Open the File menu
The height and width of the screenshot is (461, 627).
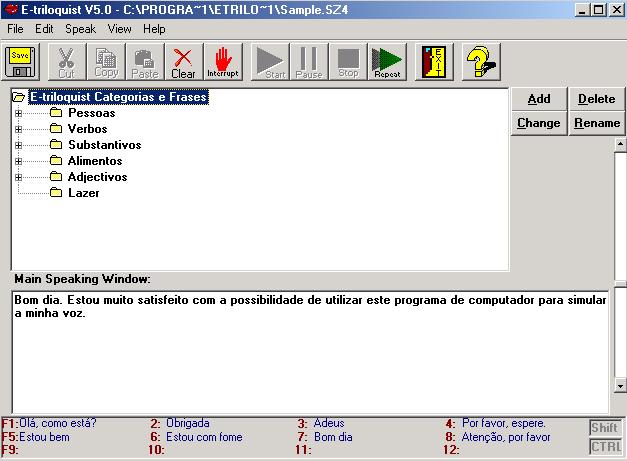pyautogui.click(x=15, y=29)
